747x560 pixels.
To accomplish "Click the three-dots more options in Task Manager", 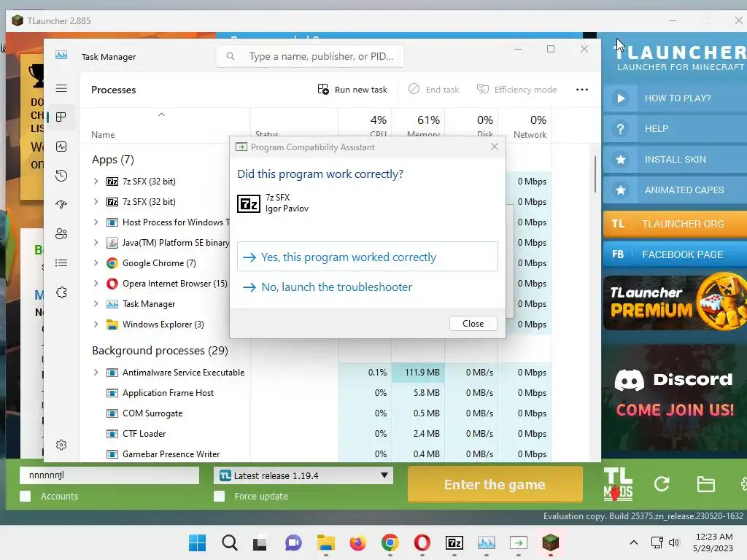I will click(x=581, y=90).
